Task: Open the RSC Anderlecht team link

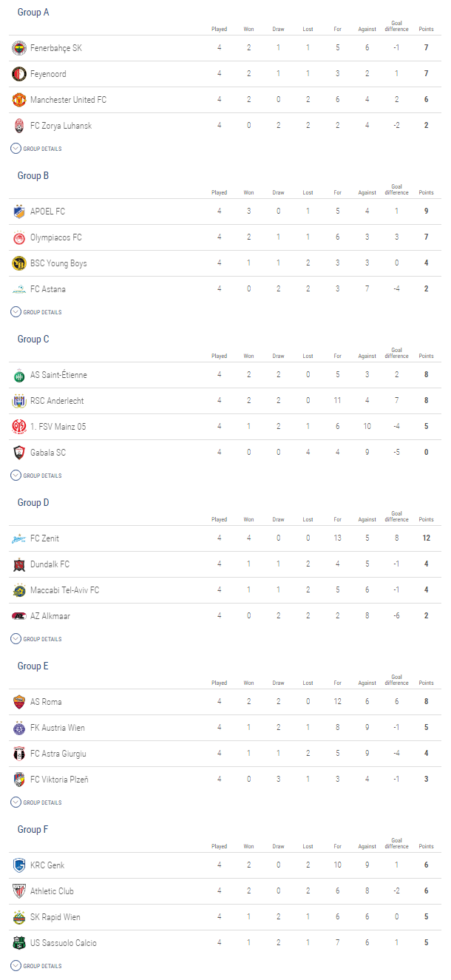Action: 57,401
